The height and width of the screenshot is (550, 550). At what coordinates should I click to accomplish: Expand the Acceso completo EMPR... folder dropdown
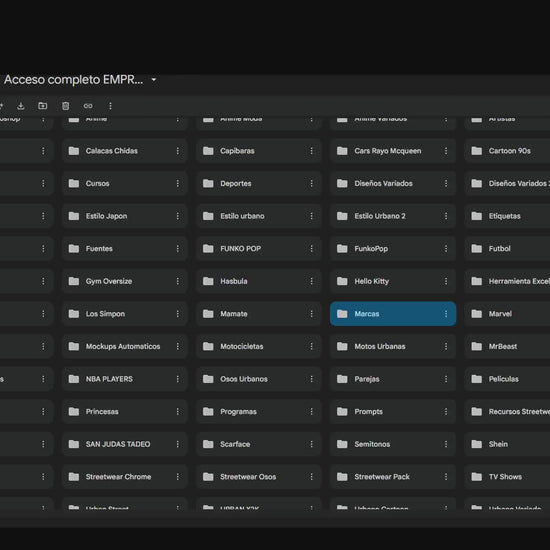pyautogui.click(x=154, y=80)
